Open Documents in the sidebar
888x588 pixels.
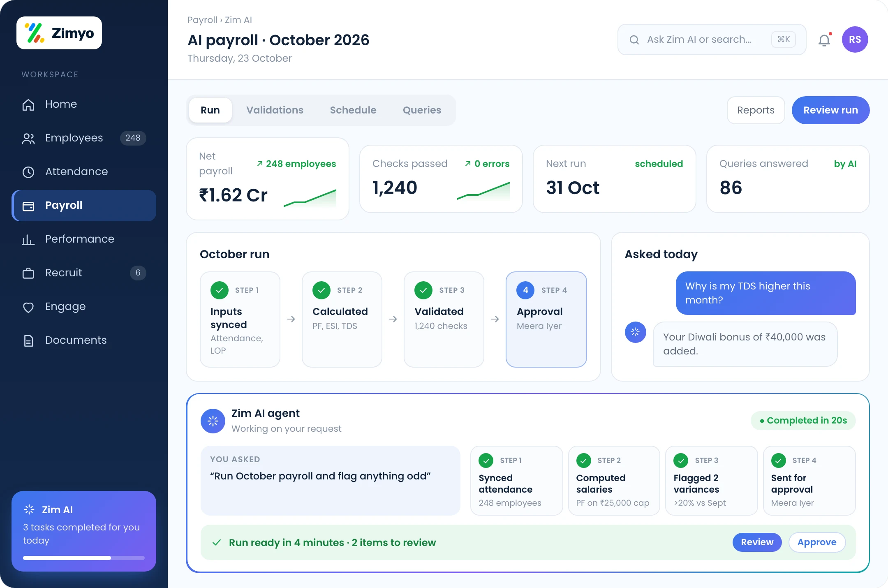tap(84, 340)
